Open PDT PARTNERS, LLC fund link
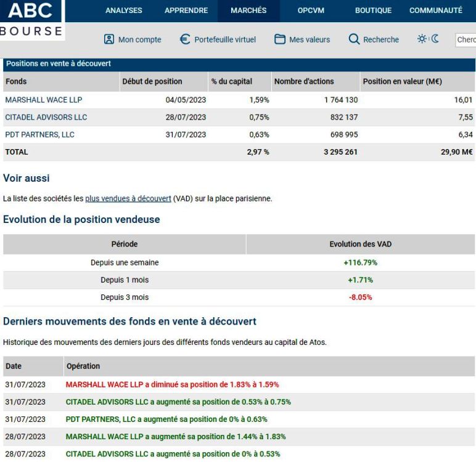Viewport: 476px width, 462px height. point(39,134)
